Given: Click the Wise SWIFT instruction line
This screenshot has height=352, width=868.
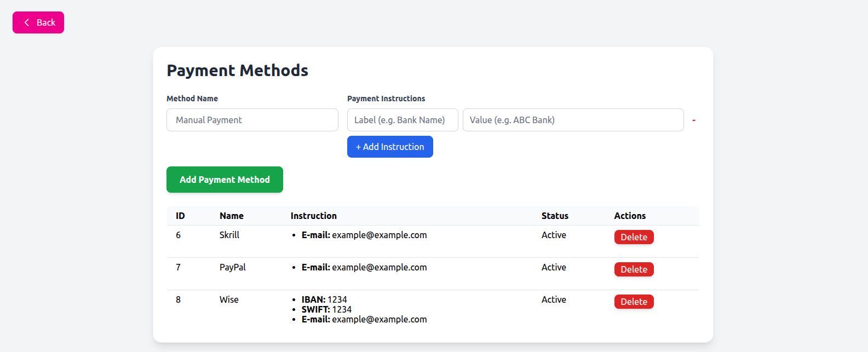Looking at the screenshot, I should point(326,309).
